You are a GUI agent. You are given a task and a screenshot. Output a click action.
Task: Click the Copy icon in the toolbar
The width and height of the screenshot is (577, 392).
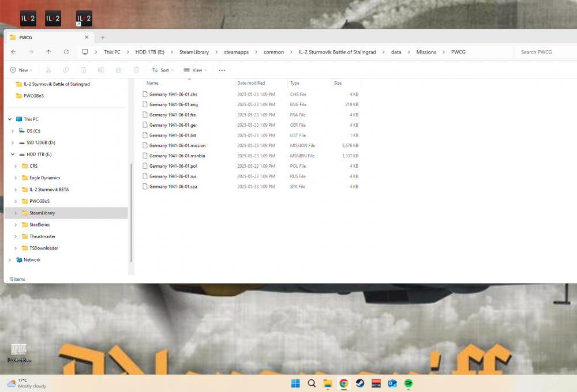click(x=66, y=70)
